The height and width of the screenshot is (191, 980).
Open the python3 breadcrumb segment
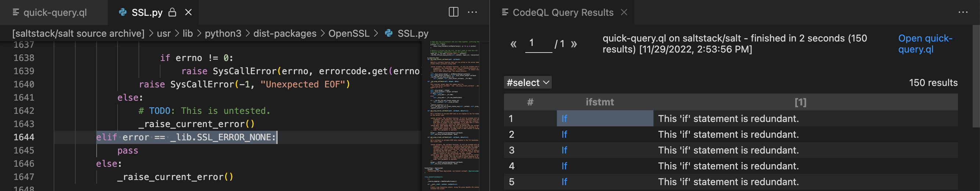click(x=223, y=33)
